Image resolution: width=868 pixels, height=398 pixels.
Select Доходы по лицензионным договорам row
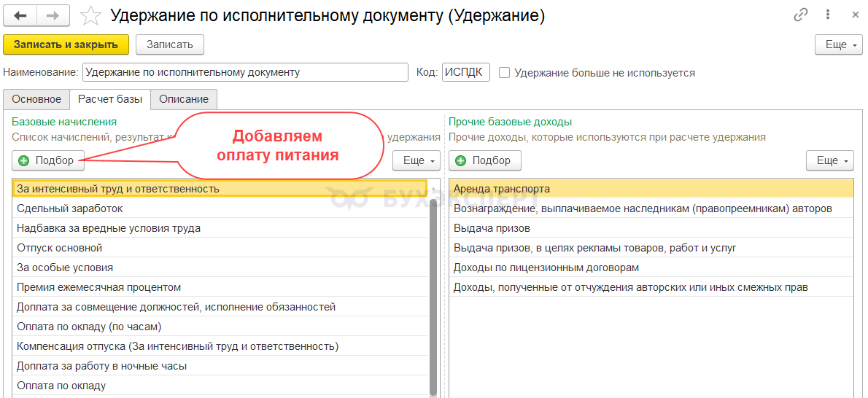(x=651, y=268)
